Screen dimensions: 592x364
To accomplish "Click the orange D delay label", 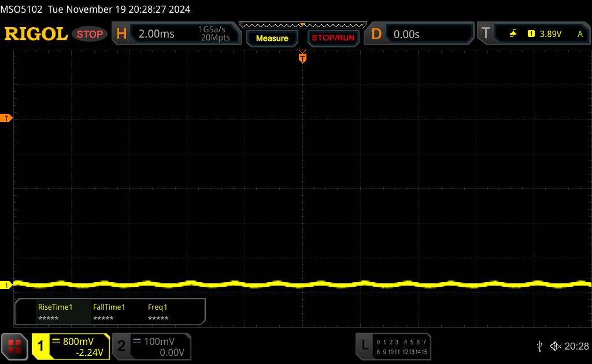I will pos(376,34).
